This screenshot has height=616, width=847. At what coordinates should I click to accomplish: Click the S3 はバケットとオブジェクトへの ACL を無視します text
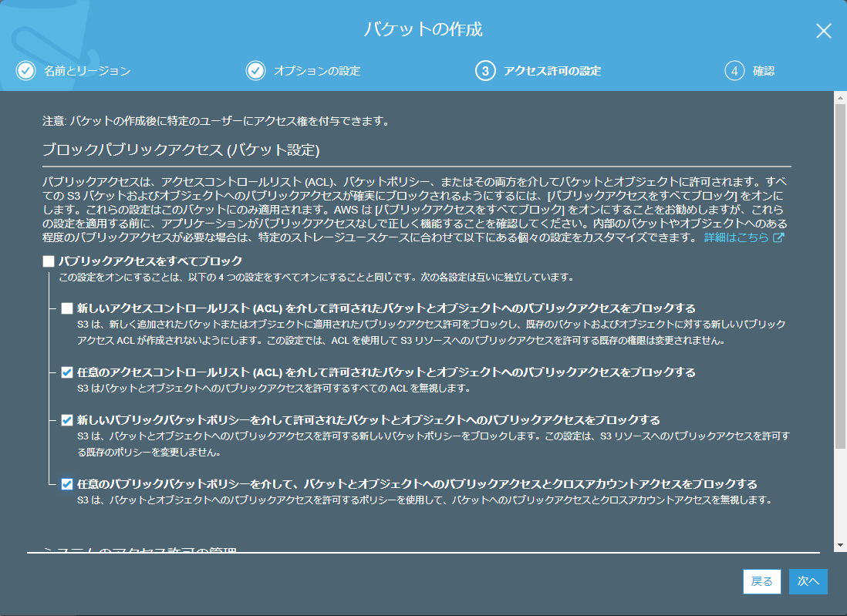[x=273, y=388]
